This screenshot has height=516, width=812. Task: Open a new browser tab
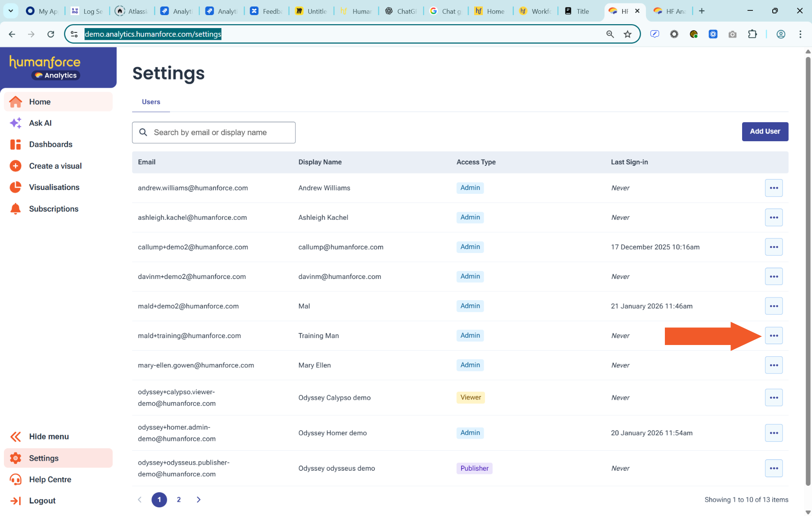(702, 11)
